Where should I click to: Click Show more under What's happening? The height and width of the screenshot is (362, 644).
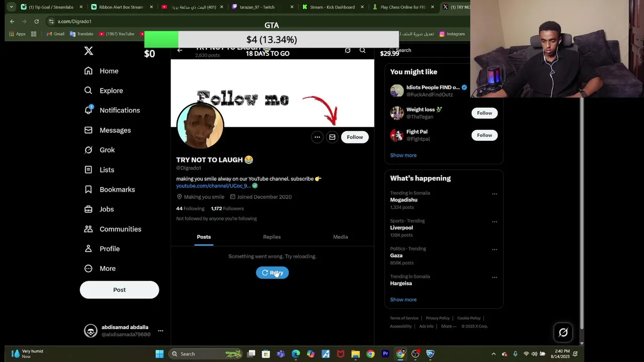(x=404, y=300)
